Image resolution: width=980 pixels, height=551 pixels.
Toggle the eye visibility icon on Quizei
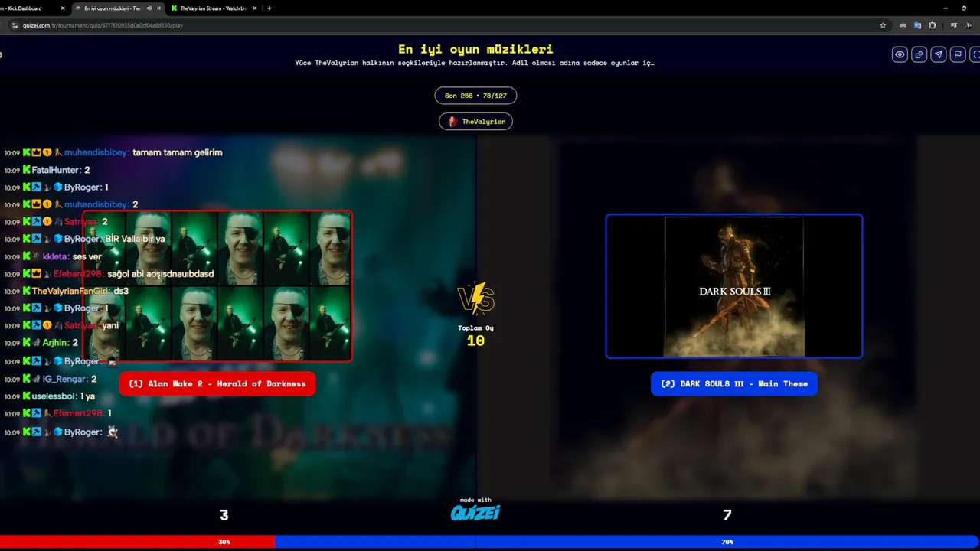(x=900, y=54)
